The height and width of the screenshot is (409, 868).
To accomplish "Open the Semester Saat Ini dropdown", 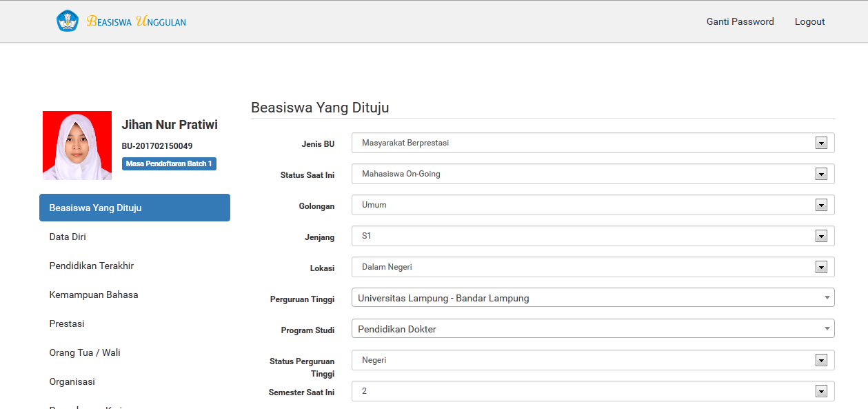I will [593, 391].
